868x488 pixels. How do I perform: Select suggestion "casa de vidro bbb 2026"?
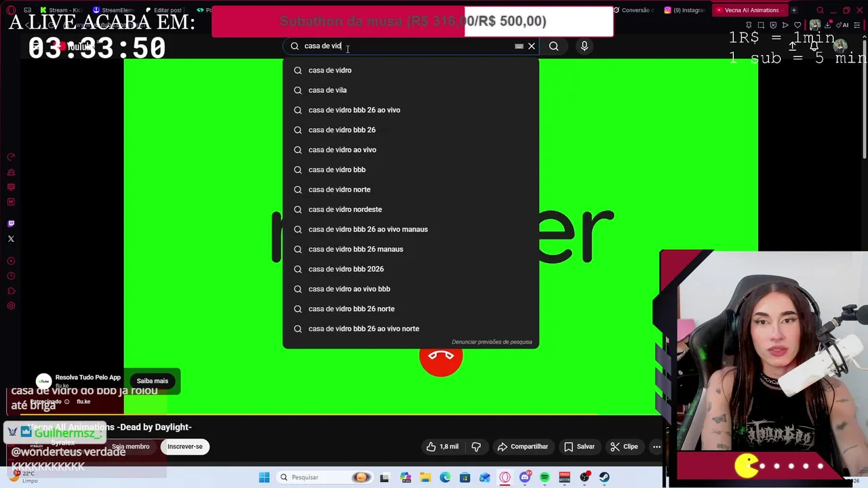pos(411,269)
